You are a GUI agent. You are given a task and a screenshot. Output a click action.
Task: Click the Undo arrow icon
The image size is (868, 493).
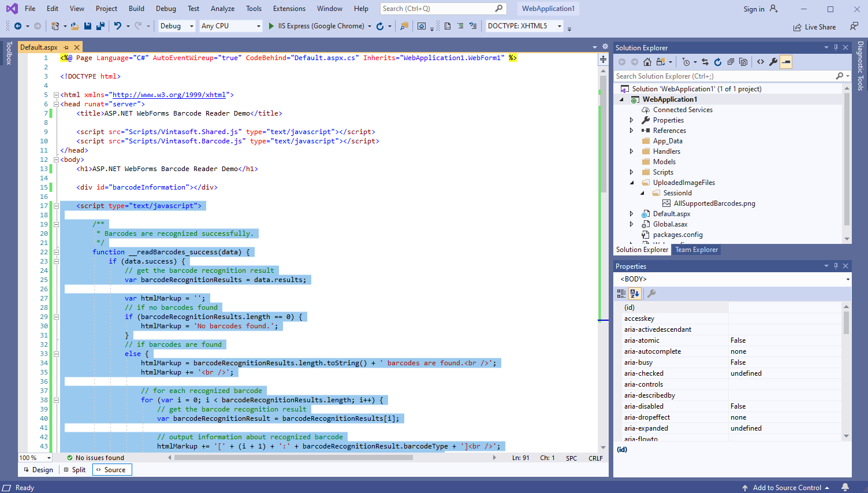(x=118, y=26)
